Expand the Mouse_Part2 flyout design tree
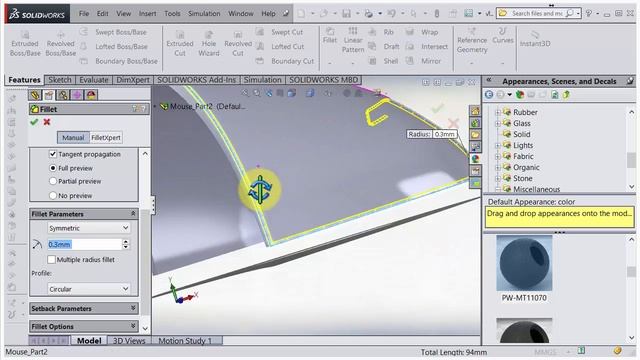Viewport: 640px width, 360px height. click(155, 107)
